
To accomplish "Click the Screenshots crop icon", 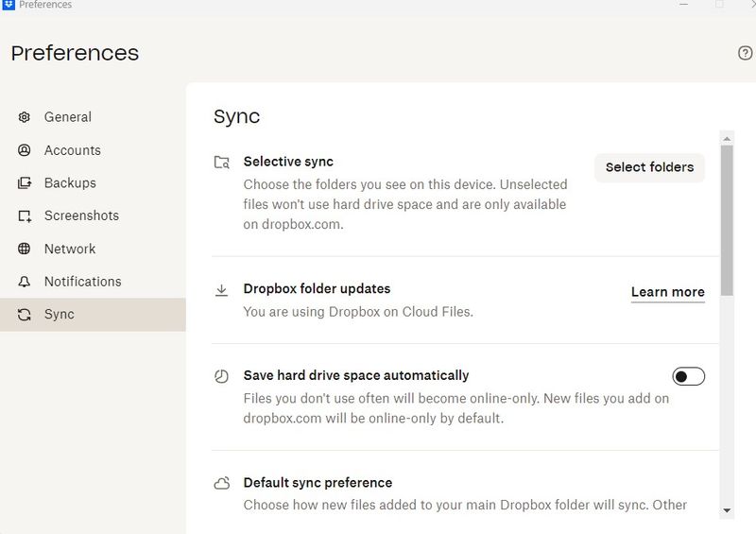I will point(25,216).
